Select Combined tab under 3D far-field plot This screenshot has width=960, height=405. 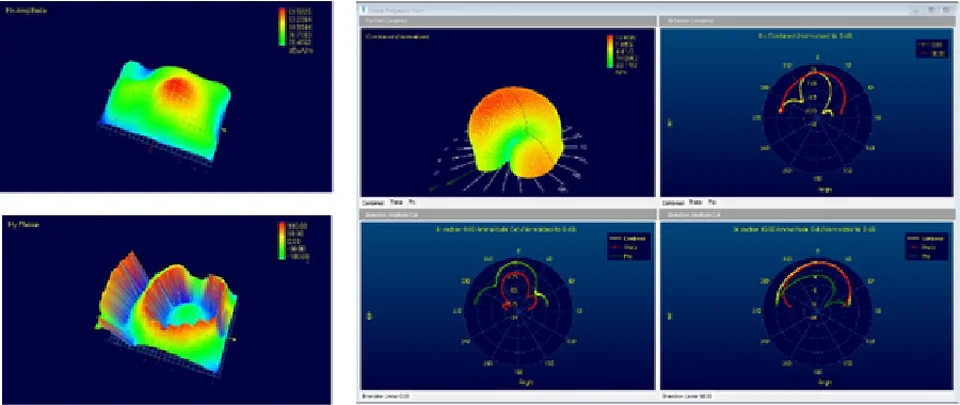[x=373, y=201]
